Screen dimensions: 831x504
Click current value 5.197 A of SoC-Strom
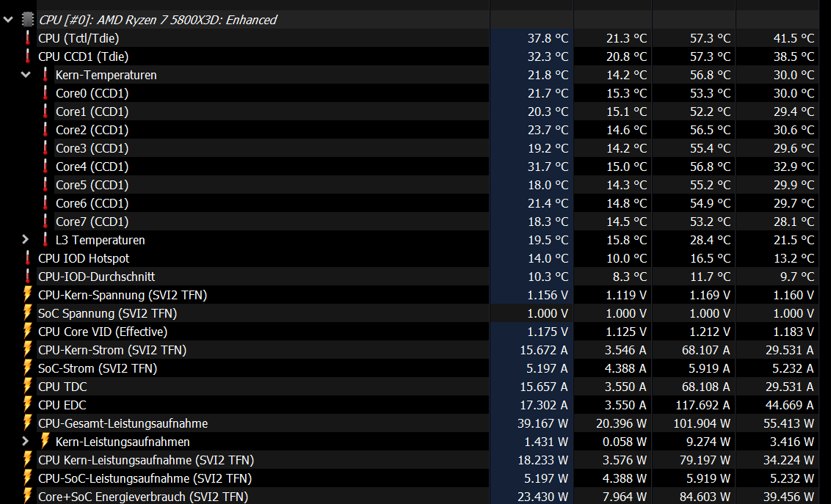click(x=547, y=368)
